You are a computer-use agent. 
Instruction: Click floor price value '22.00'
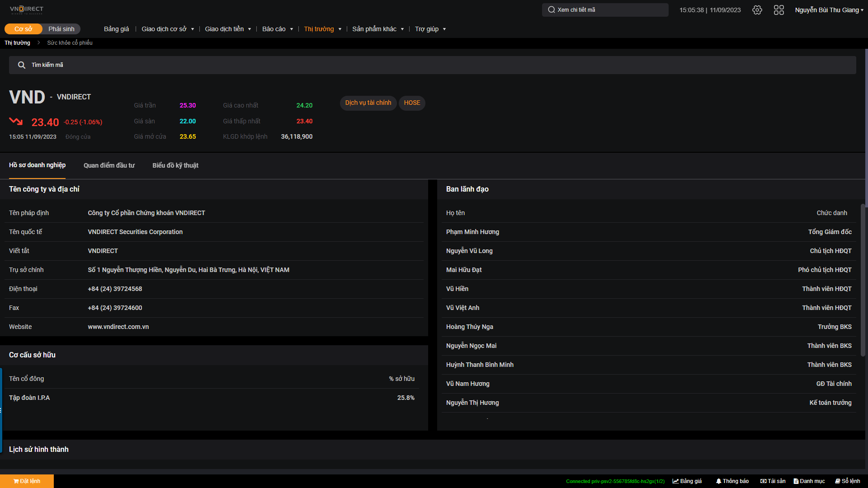(188, 121)
